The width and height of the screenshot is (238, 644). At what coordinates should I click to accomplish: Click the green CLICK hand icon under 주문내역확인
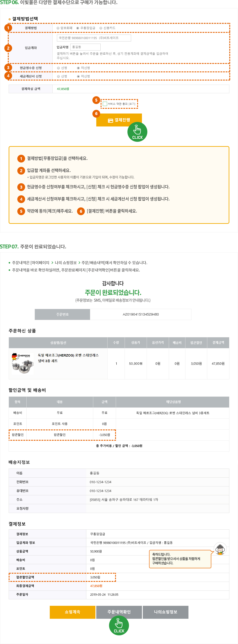click(x=119, y=625)
